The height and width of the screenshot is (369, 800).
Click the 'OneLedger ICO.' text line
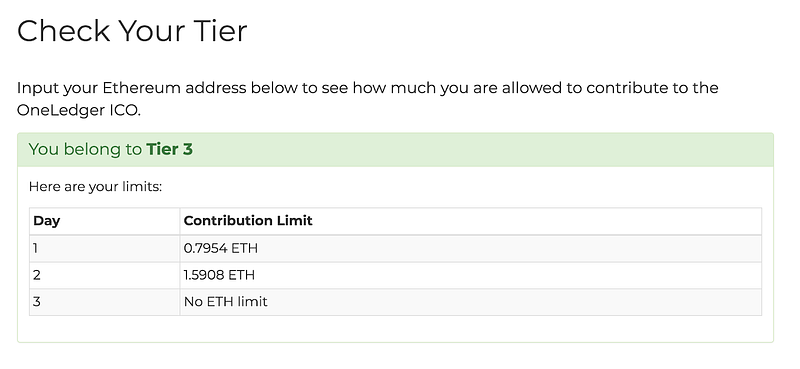79,111
